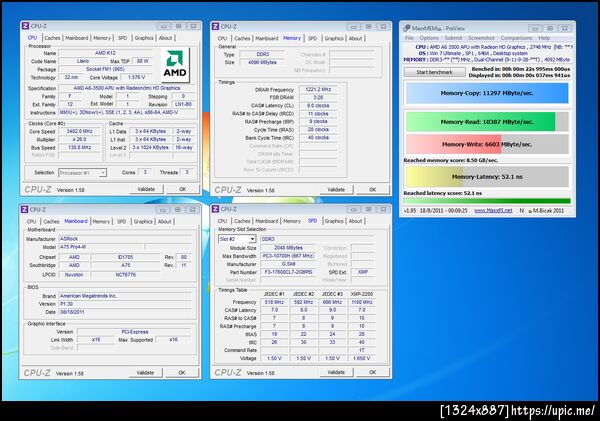600x421 pixels.
Task: Click the memory Size value 4096 MBytes
Action: click(262, 62)
